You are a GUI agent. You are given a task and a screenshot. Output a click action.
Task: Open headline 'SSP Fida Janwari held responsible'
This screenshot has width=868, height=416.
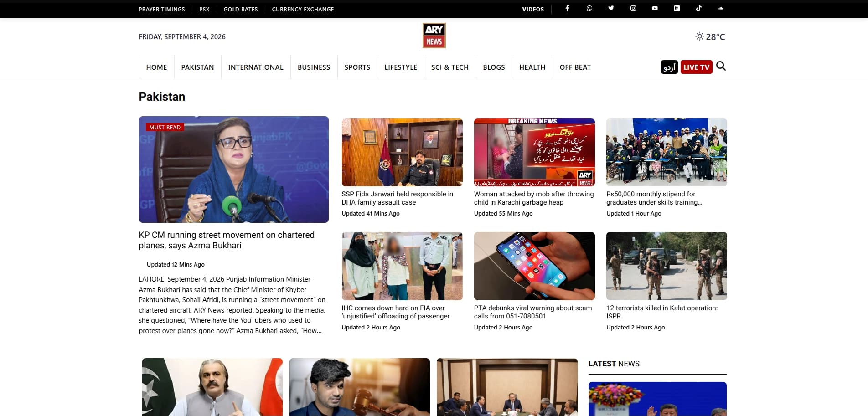pos(397,198)
